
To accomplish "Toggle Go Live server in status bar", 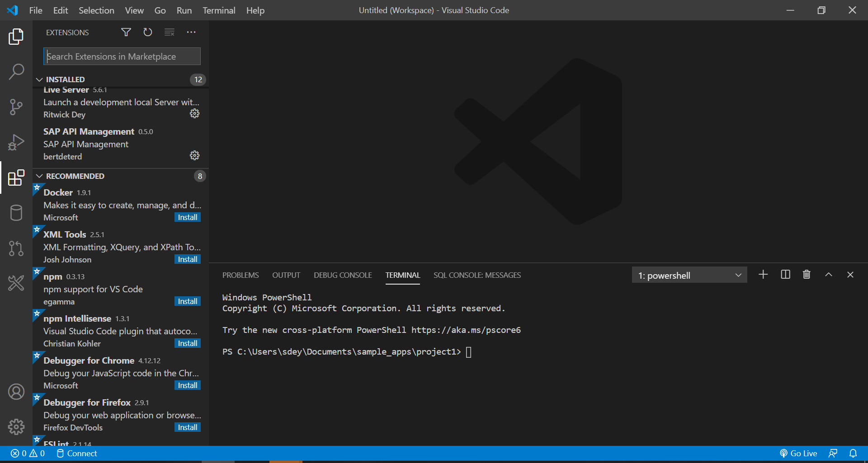I will (x=799, y=454).
